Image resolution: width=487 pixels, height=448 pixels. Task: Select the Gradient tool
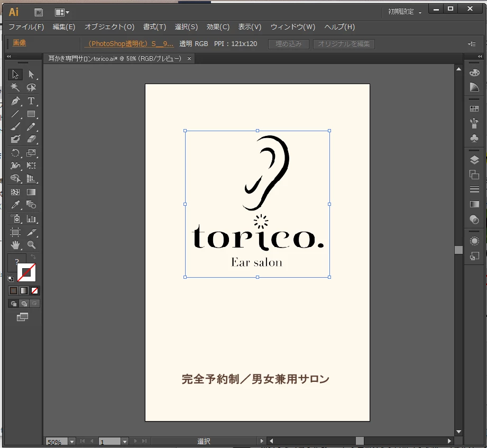(x=31, y=192)
